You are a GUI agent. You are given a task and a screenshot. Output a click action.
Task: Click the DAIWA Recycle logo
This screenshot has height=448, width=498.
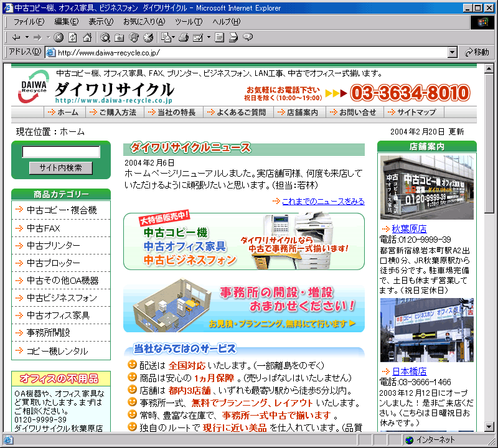pos(34,87)
